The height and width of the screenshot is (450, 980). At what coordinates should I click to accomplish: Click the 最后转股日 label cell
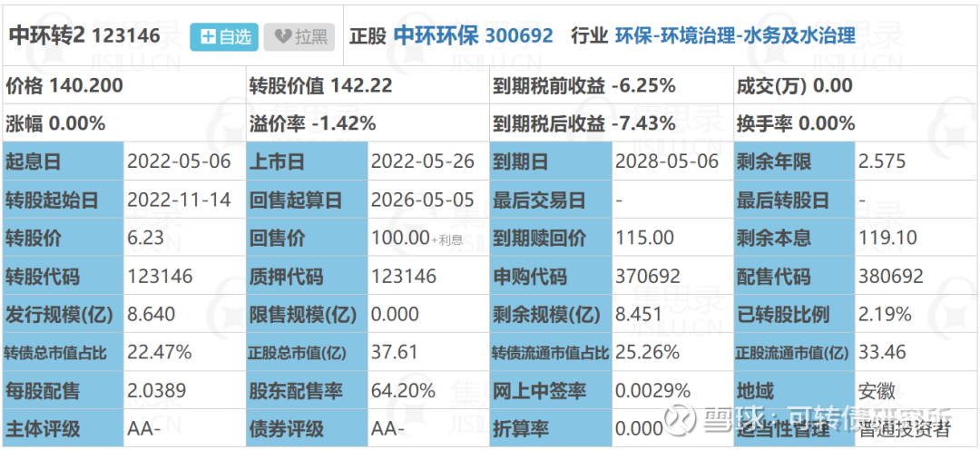tap(795, 200)
